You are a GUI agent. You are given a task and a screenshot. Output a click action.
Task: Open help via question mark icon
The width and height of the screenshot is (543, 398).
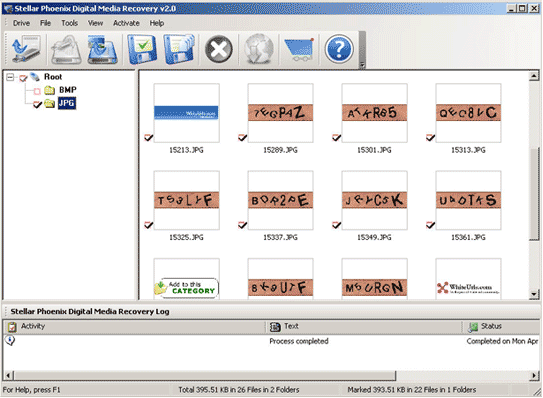click(x=339, y=49)
